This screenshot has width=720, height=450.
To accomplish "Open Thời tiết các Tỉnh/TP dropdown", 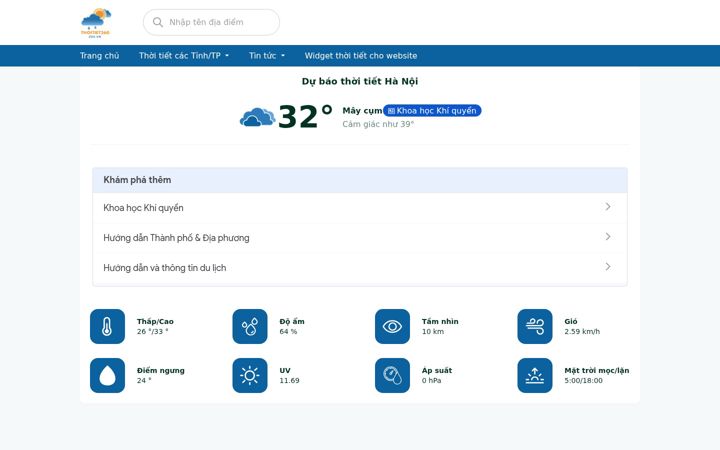I will pos(184,56).
